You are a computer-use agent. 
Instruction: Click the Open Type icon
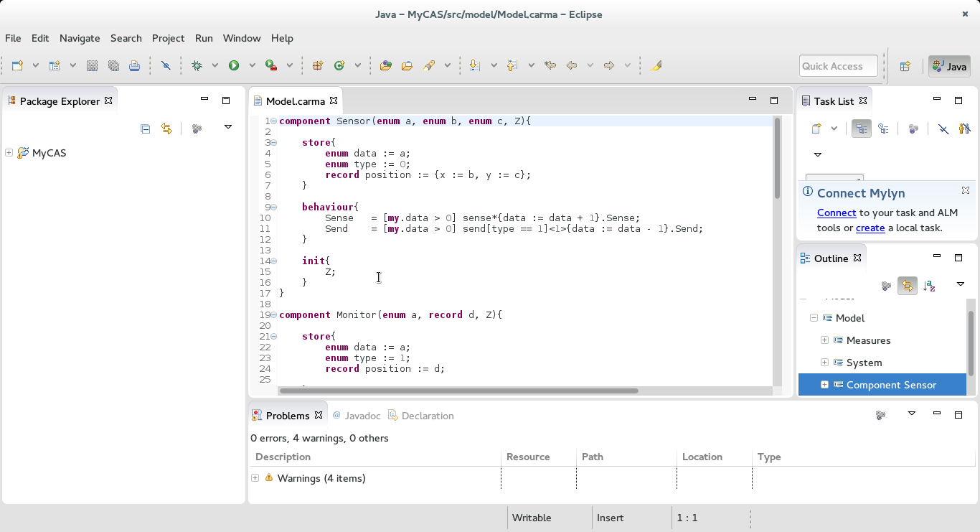[x=386, y=65]
